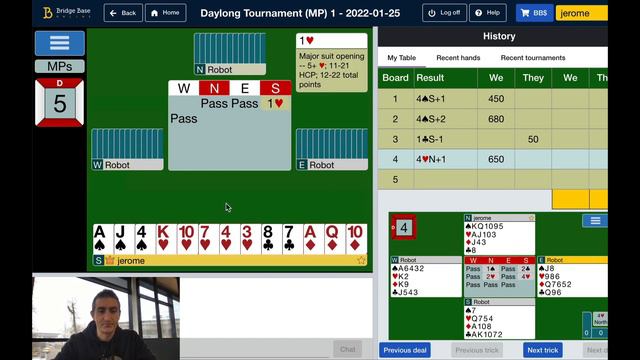Play the Ace of diamonds
Viewport: 640px width, 360px height.
pos(314,239)
